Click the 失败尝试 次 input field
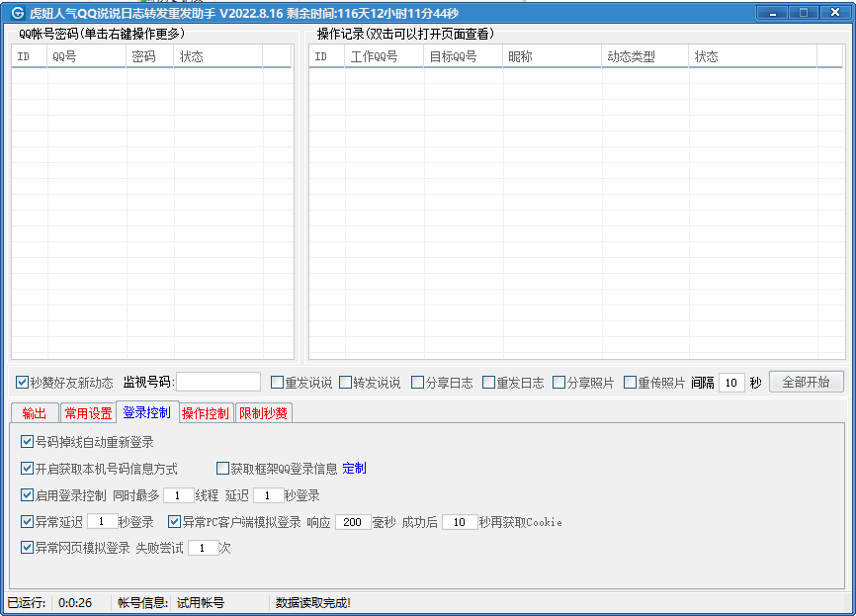856x616 pixels. [x=203, y=548]
